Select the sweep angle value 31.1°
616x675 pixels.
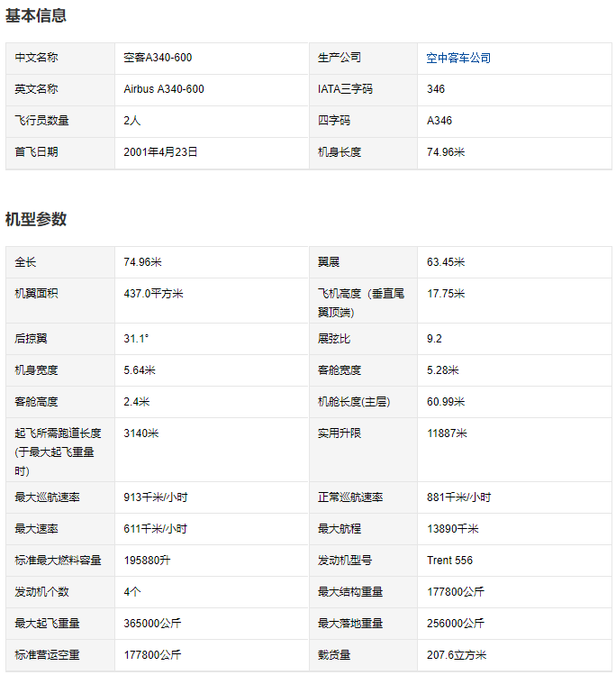tap(136, 339)
